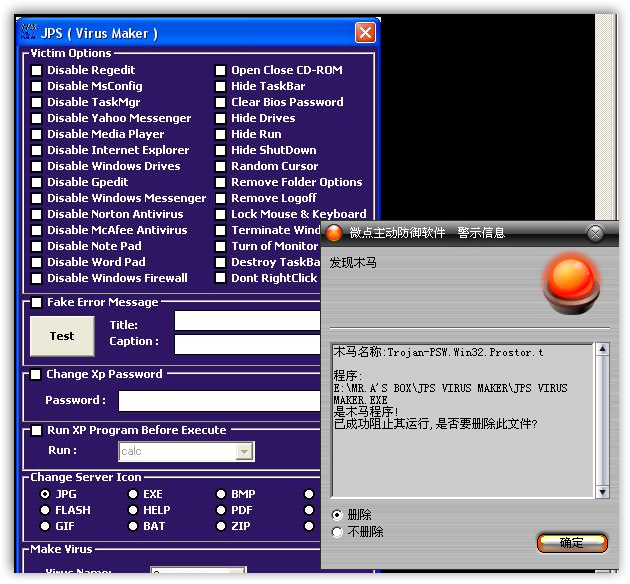The image size is (630, 584).
Task: Select FLASH server icon
Action: 45,510
